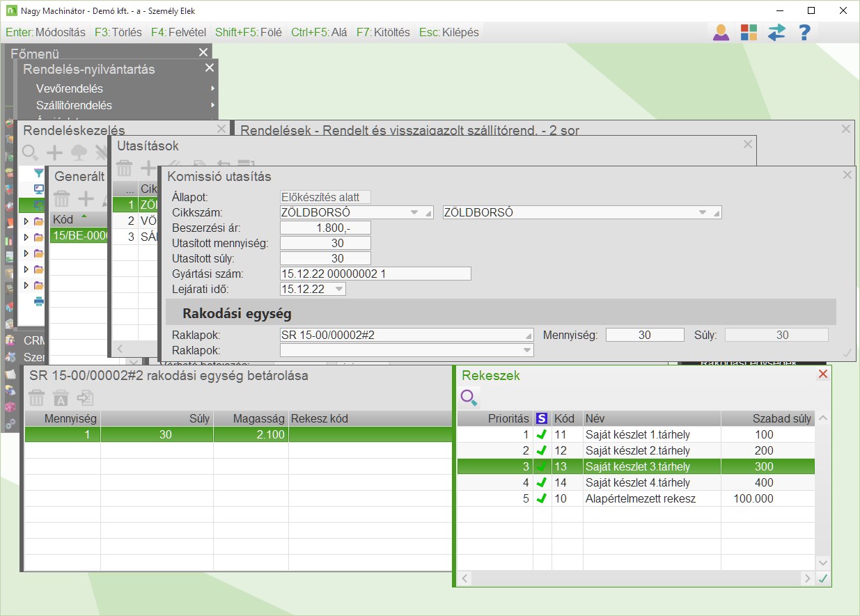
Task: Click the Gyártási szám input field
Action: (375, 274)
